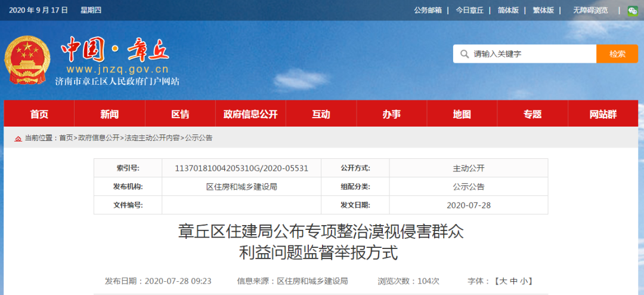Open the 区情 navigation tab

[x=180, y=114]
